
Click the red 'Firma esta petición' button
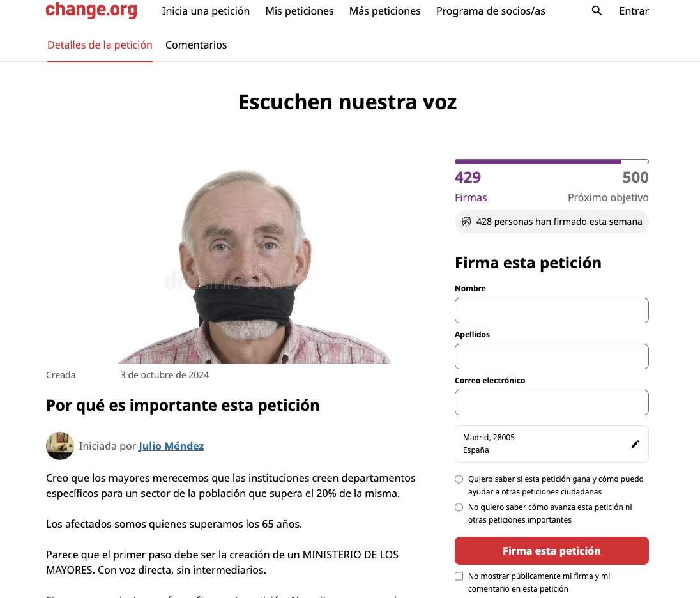click(551, 551)
